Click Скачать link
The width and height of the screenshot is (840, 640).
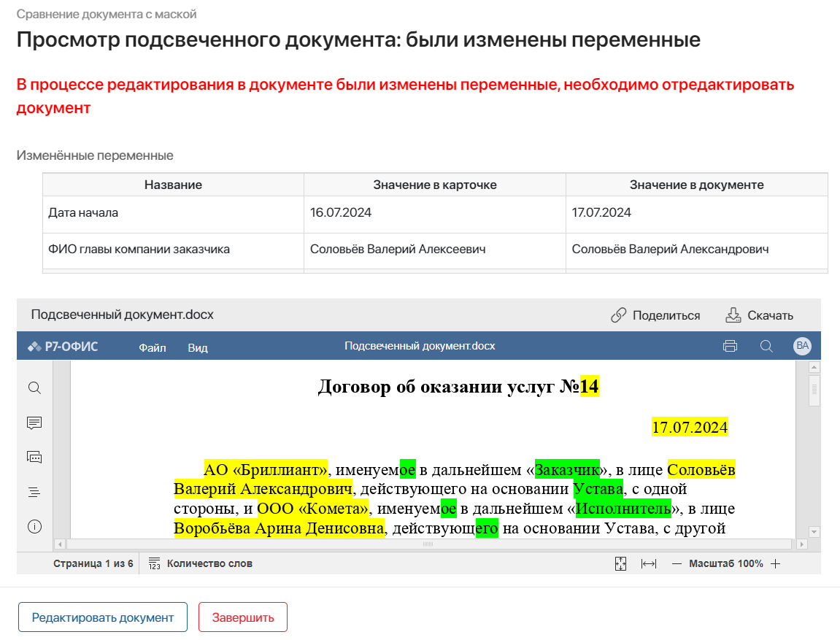point(770,315)
